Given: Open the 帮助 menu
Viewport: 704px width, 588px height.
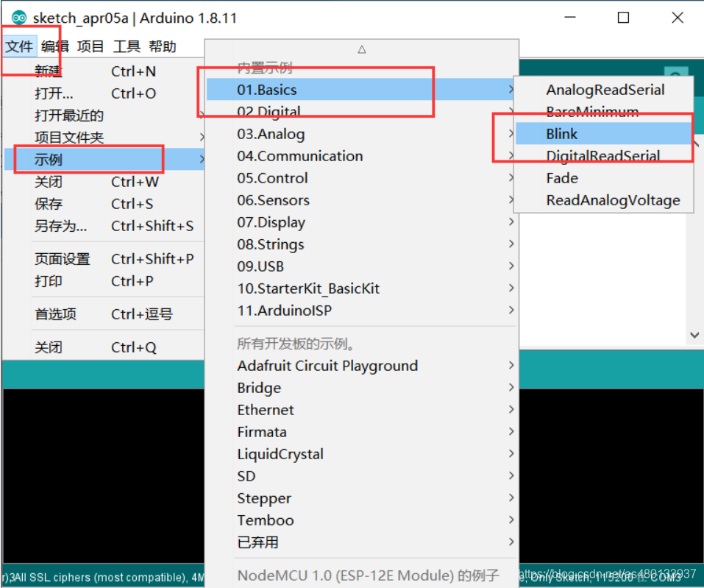Looking at the screenshot, I should click(x=163, y=46).
